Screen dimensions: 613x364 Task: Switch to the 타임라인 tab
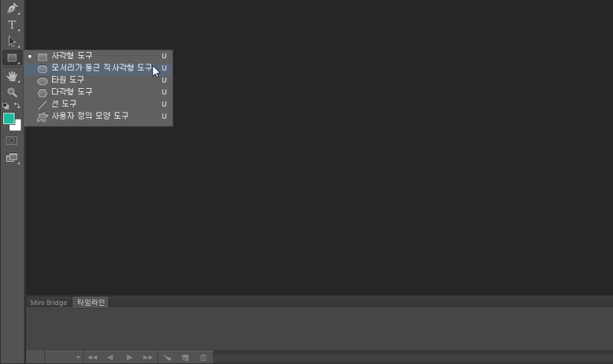click(91, 302)
